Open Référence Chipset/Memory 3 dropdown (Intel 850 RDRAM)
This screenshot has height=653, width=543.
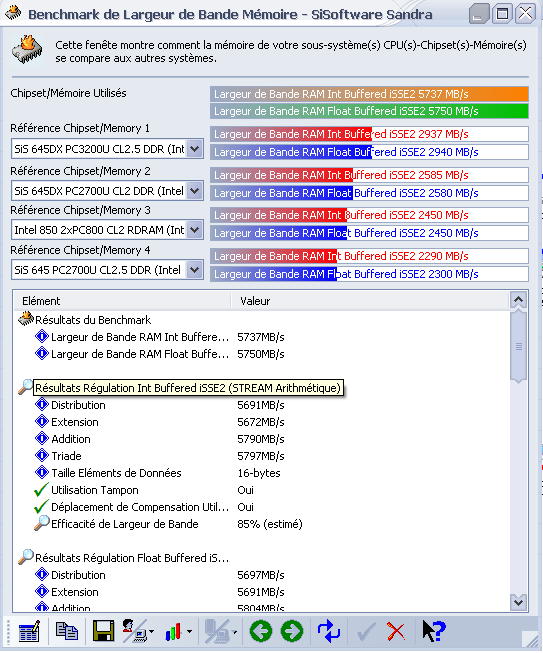pyautogui.click(x=194, y=229)
